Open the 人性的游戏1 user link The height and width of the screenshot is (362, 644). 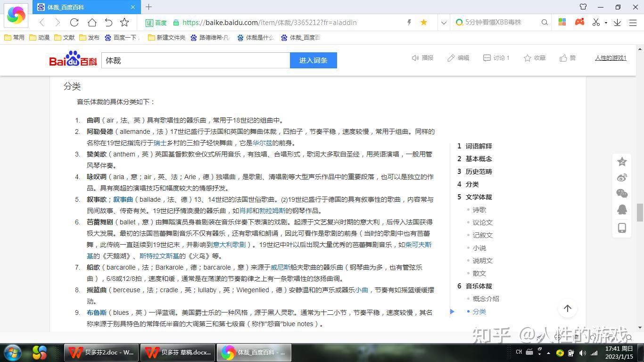coord(611,58)
